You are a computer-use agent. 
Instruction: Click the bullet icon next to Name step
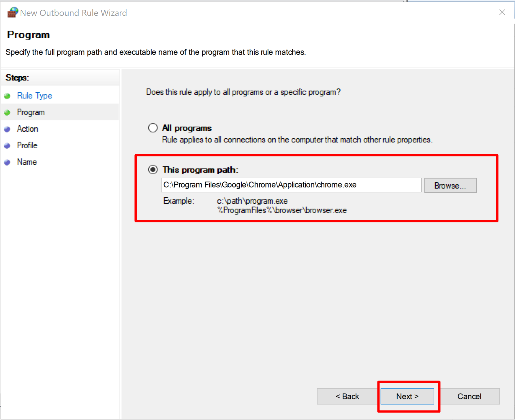click(x=7, y=162)
